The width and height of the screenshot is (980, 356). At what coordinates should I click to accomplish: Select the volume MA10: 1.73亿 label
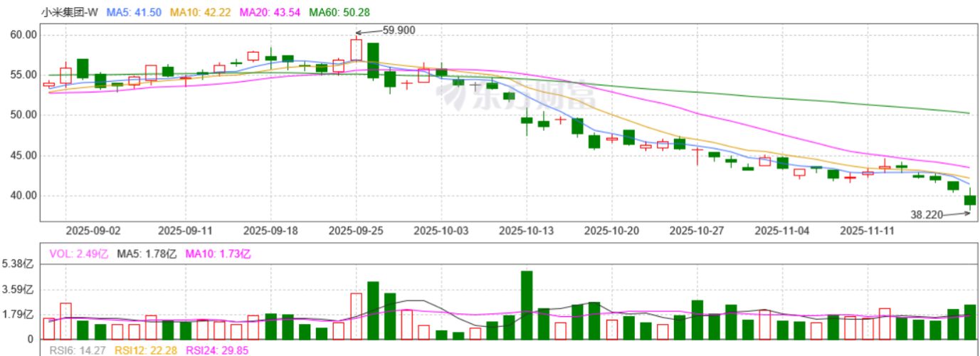[218, 253]
